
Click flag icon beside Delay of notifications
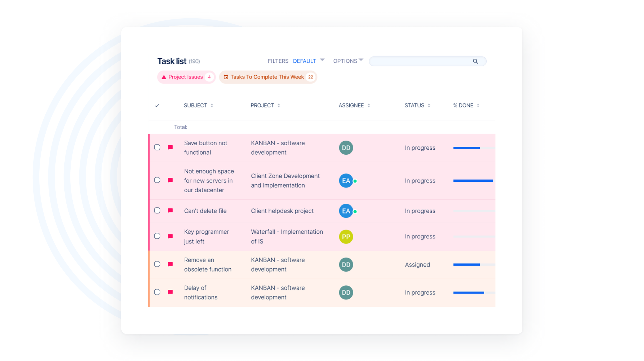tap(170, 292)
